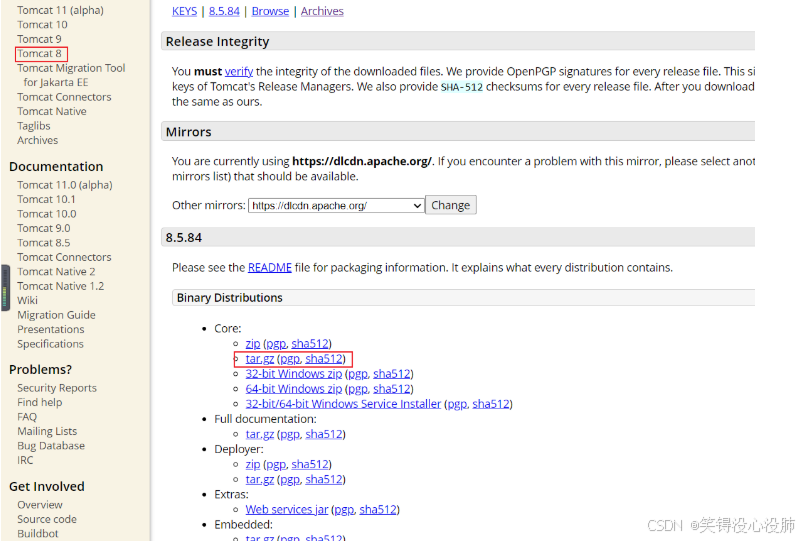Open the Tomcat Native download link
This screenshot has width=807, height=541.
pyautogui.click(x=51, y=111)
